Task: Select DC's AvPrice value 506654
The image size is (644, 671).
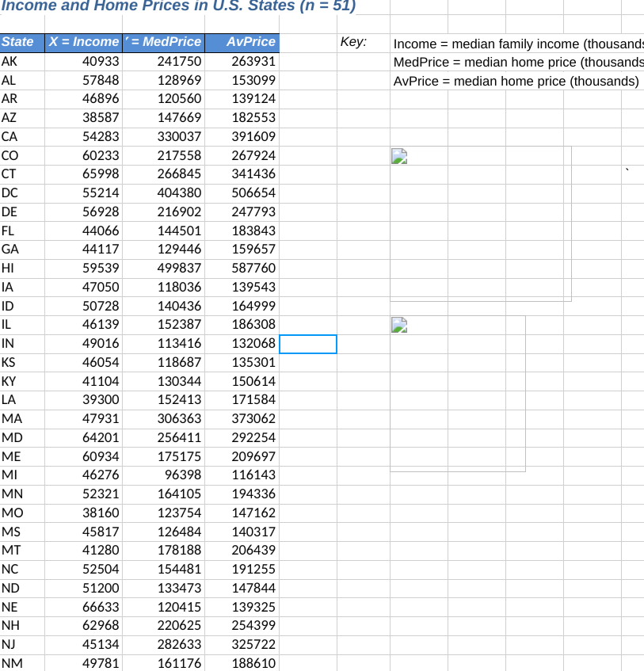Action: [x=242, y=193]
